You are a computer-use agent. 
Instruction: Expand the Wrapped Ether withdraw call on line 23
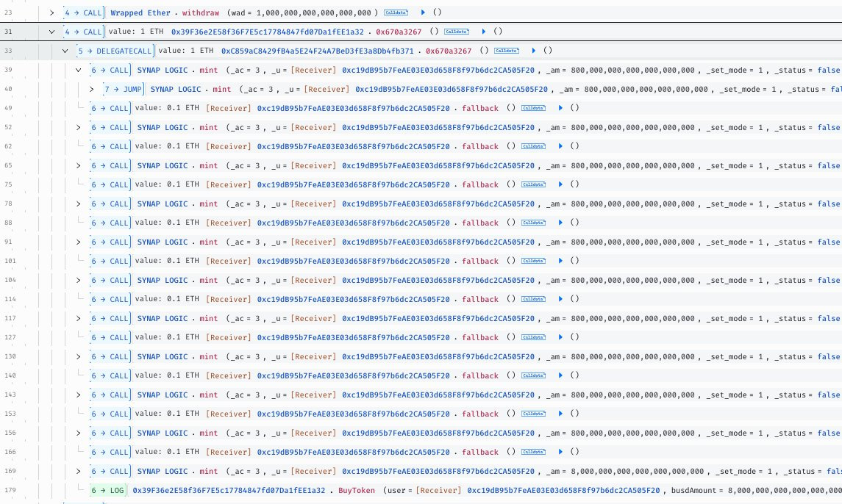51,13
